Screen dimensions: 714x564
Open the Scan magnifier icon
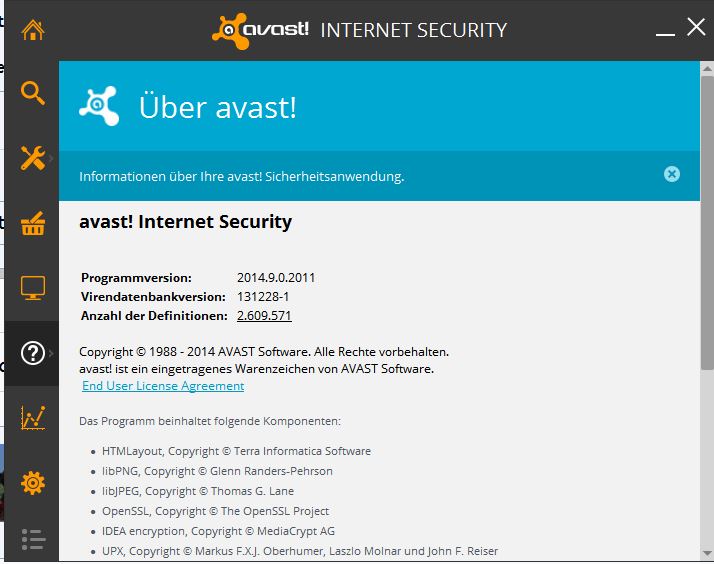33,94
